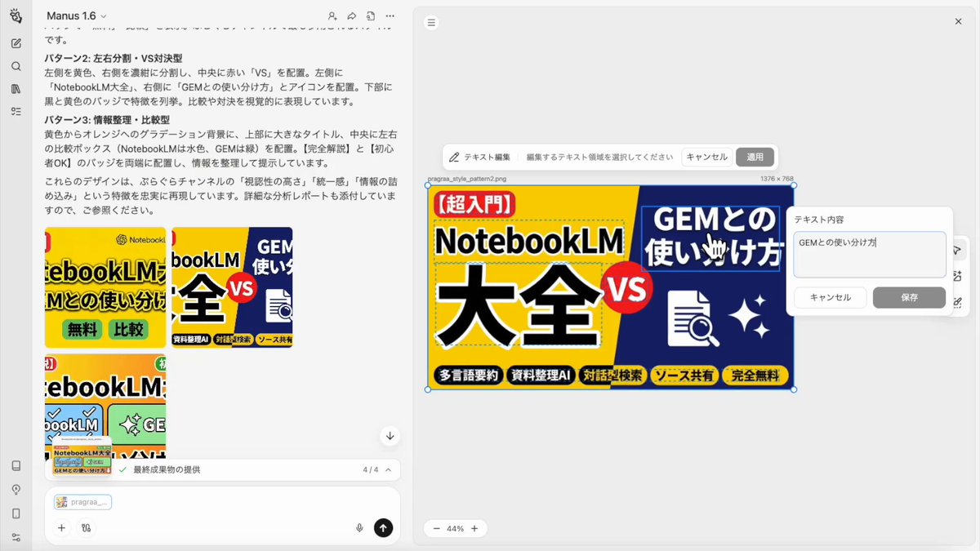Viewport: 980px width, 551px height.
Task: Open the library books icon in sidebar
Action: pos(16,89)
